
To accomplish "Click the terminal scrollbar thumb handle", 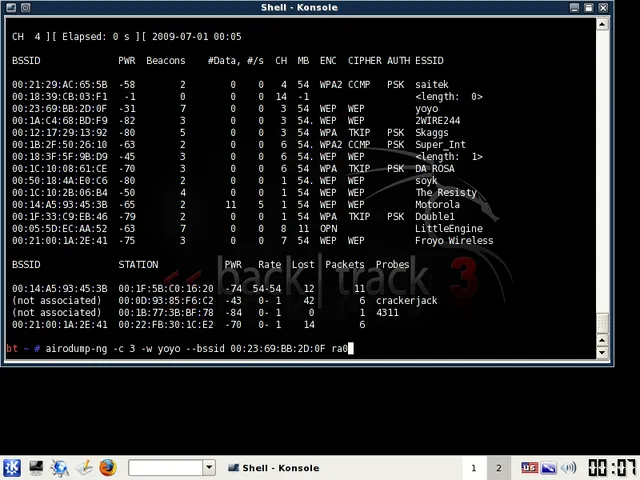I will pyautogui.click(x=602, y=323).
